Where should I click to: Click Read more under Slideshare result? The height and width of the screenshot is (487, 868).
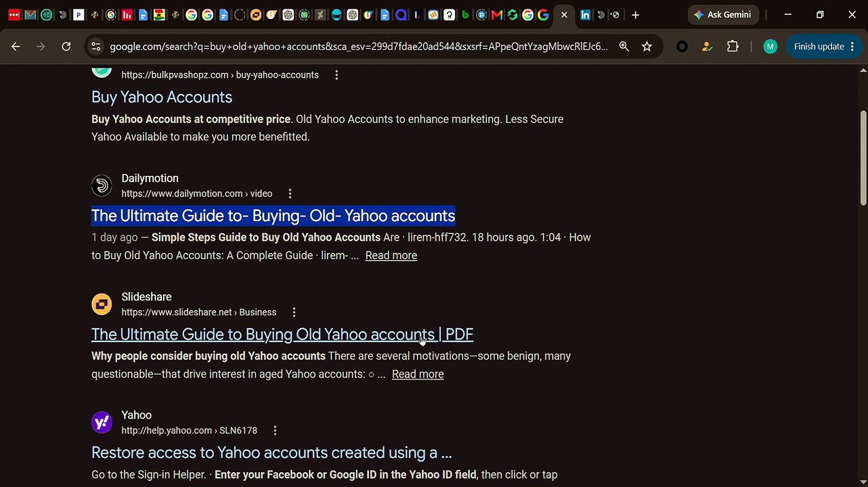tap(418, 374)
